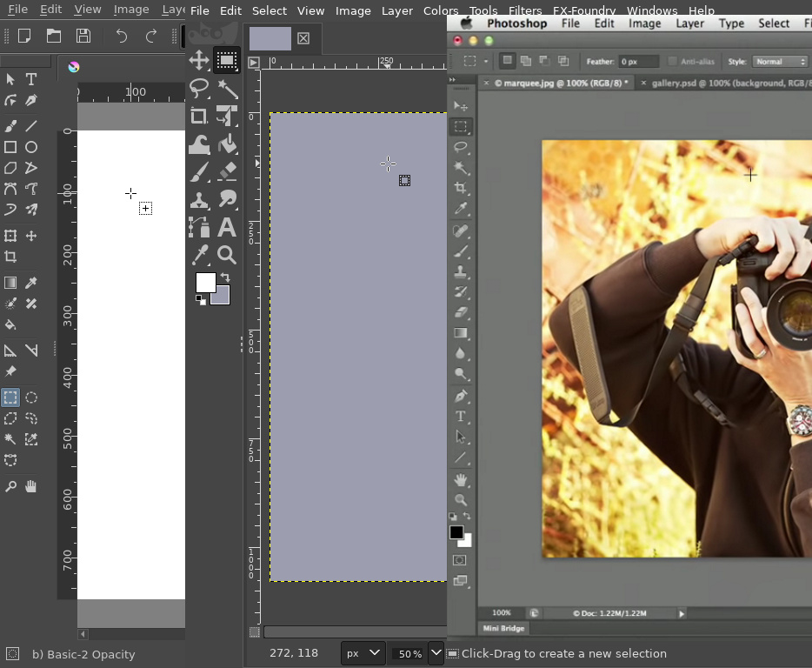
Task: Select the GIMP Text tool
Action: point(227,228)
